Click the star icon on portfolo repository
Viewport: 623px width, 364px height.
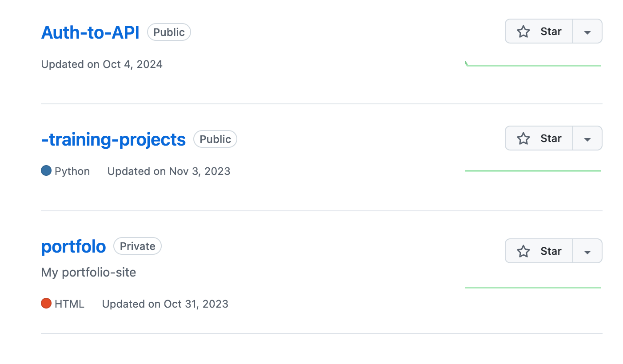click(x=523, y=251)
